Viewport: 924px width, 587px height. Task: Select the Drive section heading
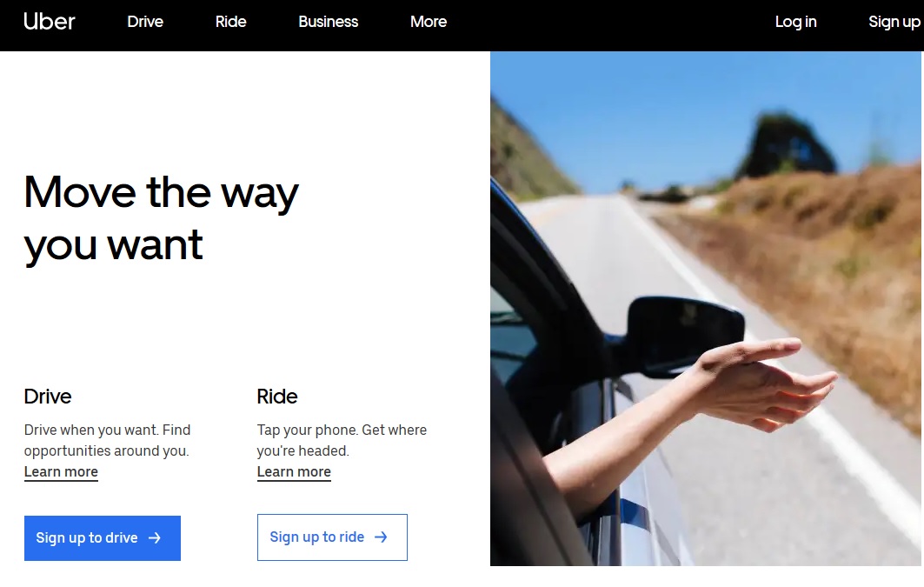pyautogui.click(x=48, y=397)
